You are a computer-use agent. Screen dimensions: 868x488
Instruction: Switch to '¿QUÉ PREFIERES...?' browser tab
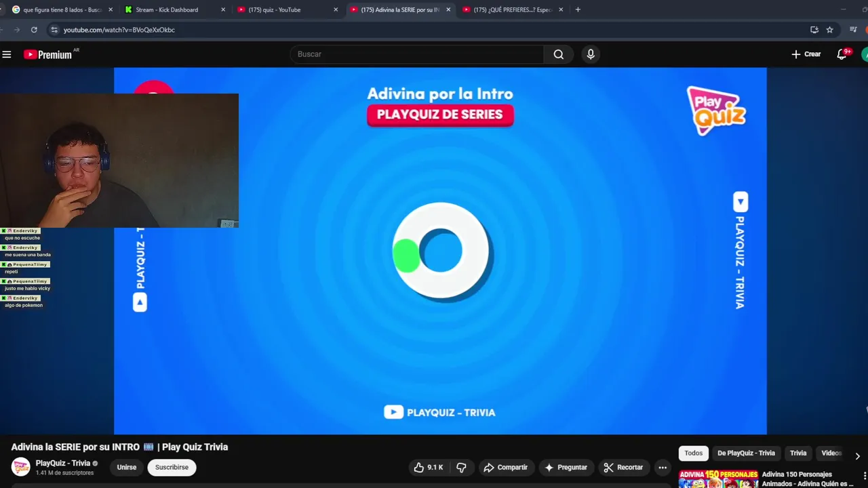(513, 9)
